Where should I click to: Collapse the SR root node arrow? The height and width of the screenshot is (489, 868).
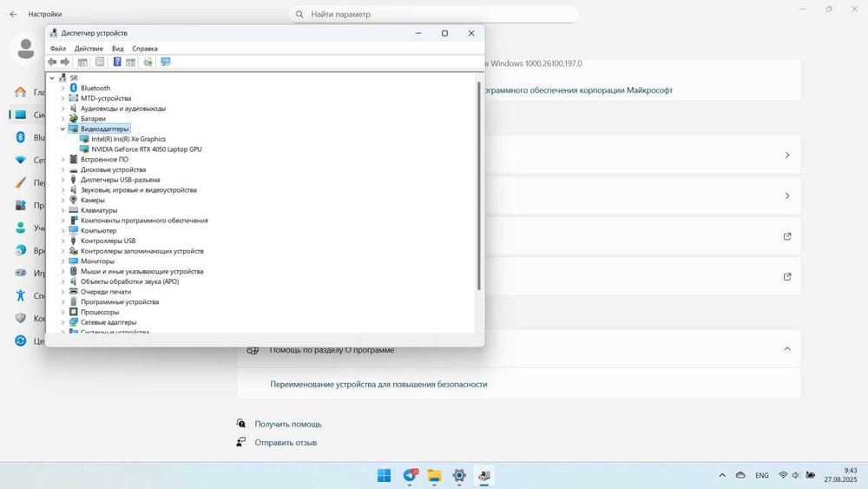52,78
